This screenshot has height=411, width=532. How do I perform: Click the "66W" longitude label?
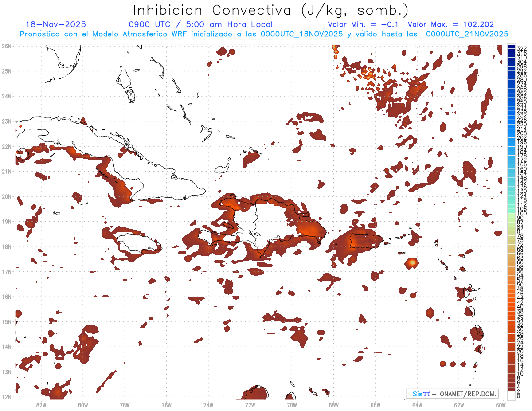[376, 405]
